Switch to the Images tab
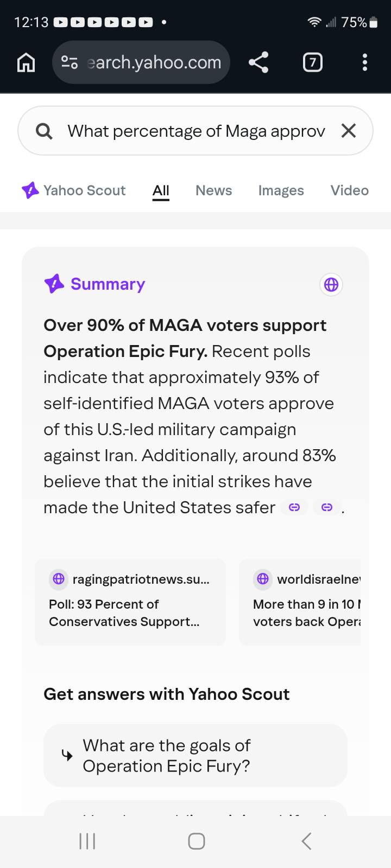The width and height of the screenshot is (391, 868). tap(281, 190)
